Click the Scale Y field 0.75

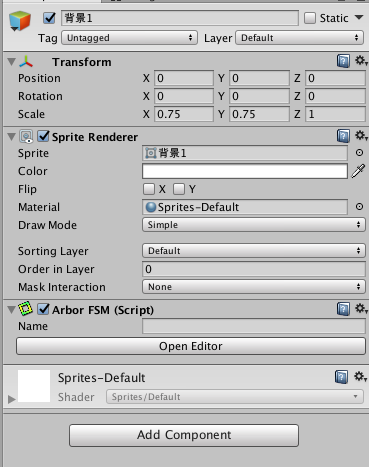259,114
